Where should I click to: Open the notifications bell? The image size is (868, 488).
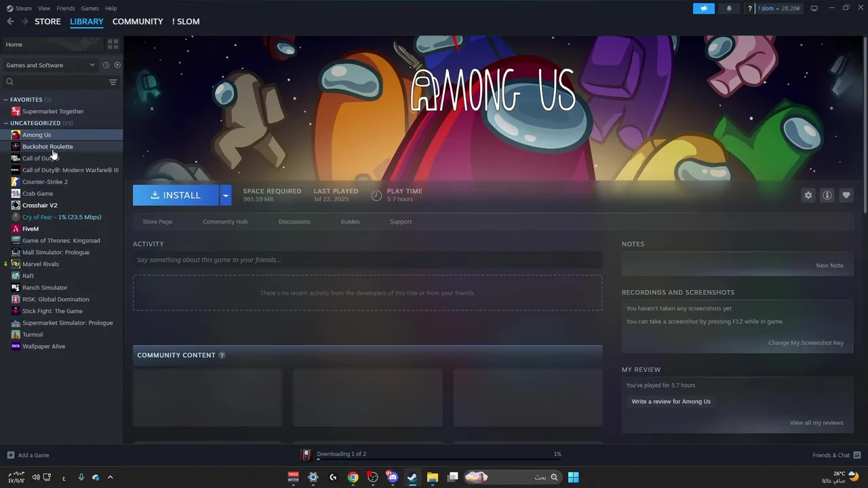729,8
